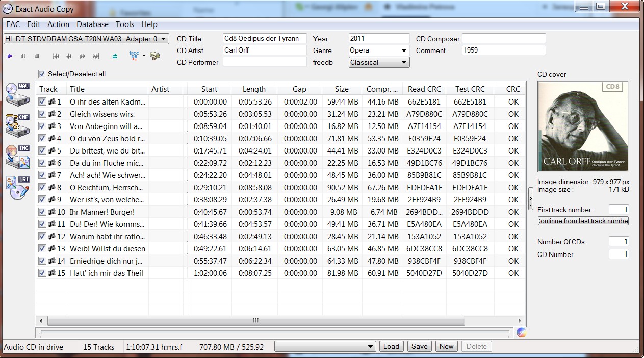Image resolution: width=644 pixels, height=358 pixels.
Task: Click the IMG copy image icon
Action: coord(17,157)
